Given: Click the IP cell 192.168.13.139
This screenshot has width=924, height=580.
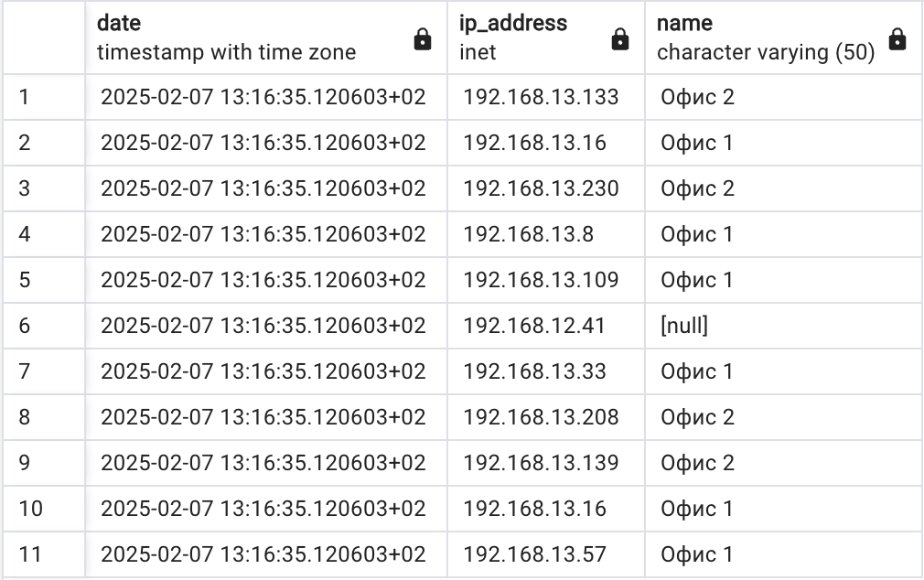Looking at the screenshot, I should [546, 463].
